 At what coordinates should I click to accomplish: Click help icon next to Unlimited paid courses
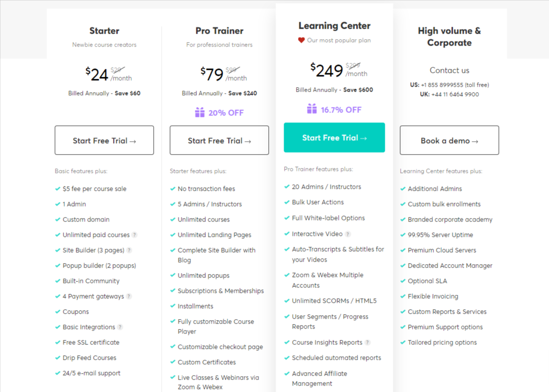(135, 235)
